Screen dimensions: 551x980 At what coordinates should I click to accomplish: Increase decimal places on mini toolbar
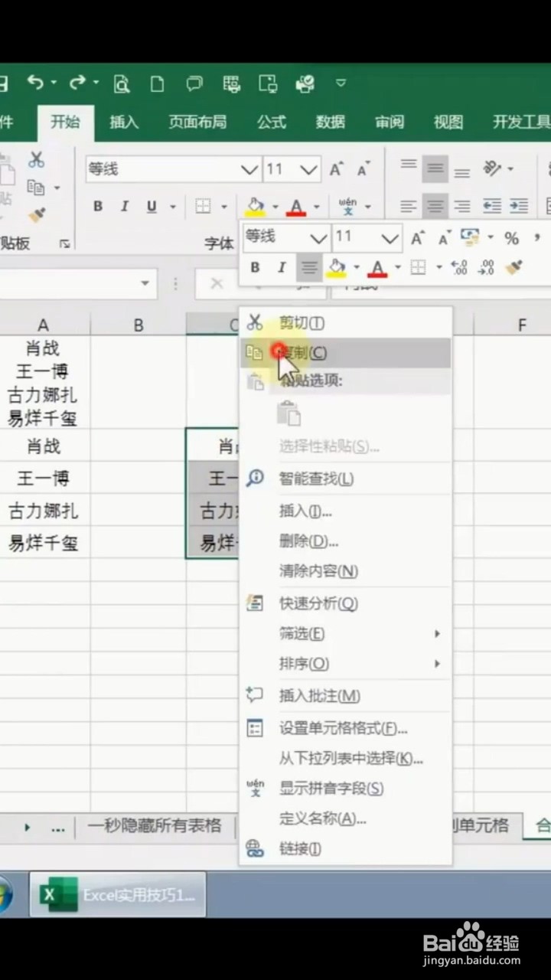click(459, 267)
